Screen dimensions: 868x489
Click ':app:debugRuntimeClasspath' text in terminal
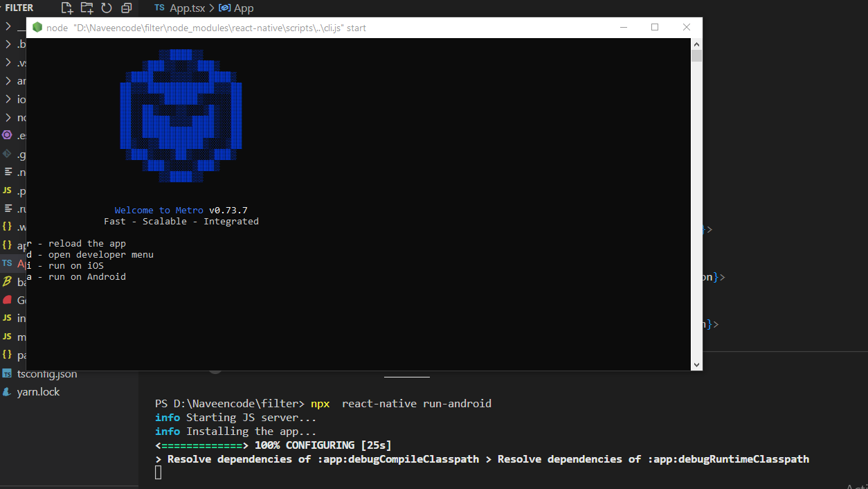[x=728, y=459]
